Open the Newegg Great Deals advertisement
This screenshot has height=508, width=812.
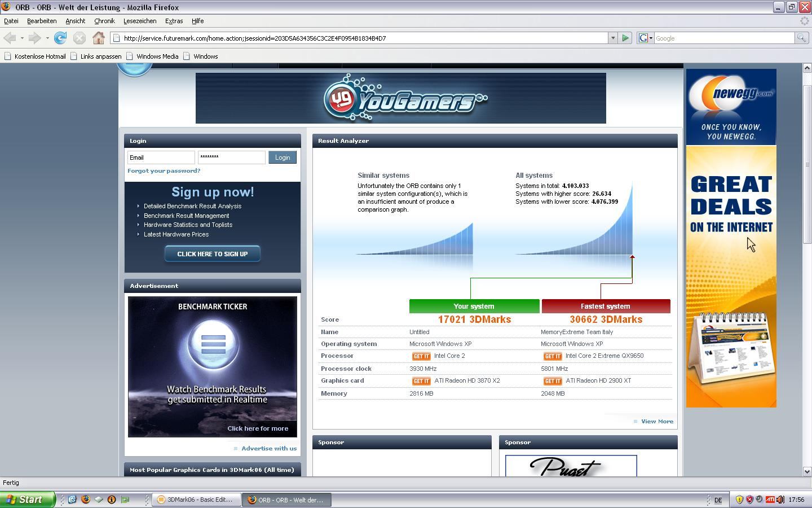(x=731, y=277)
